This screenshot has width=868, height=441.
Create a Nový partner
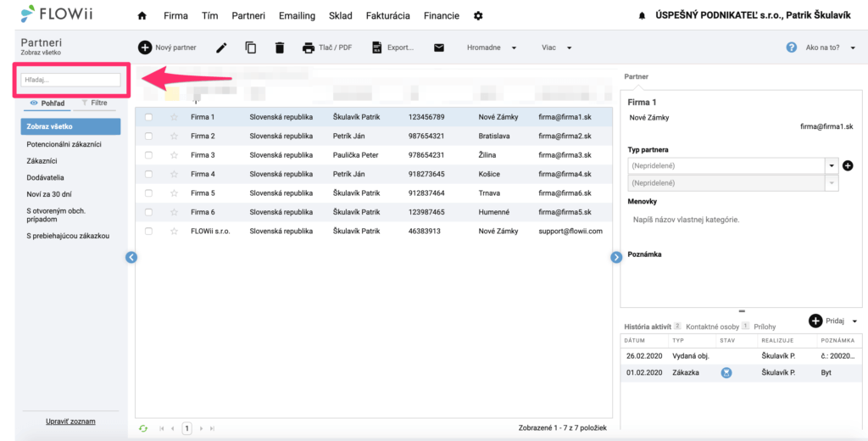[167, 47]
